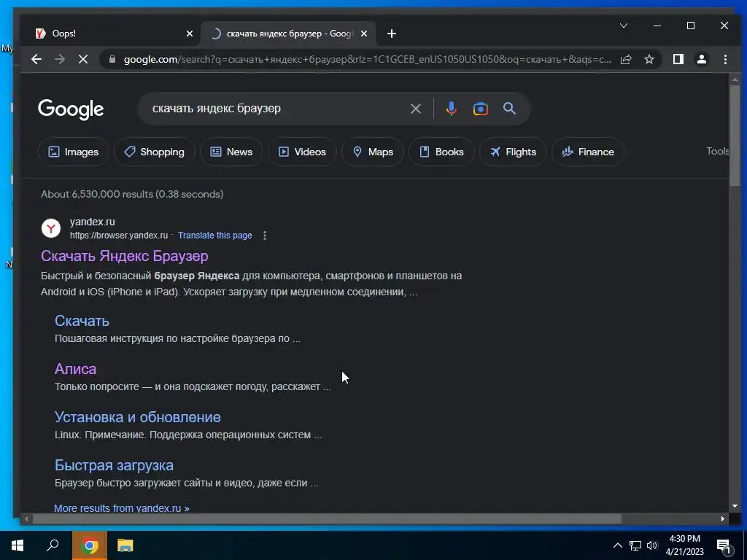
Task: Filter results by Shopping
Action: click(155, 152)
